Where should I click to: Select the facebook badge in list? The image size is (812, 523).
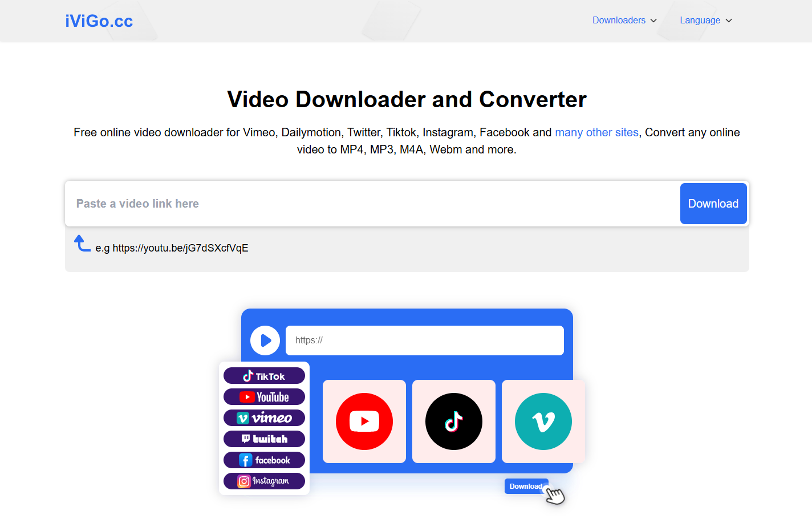click(x=264, y=460)
